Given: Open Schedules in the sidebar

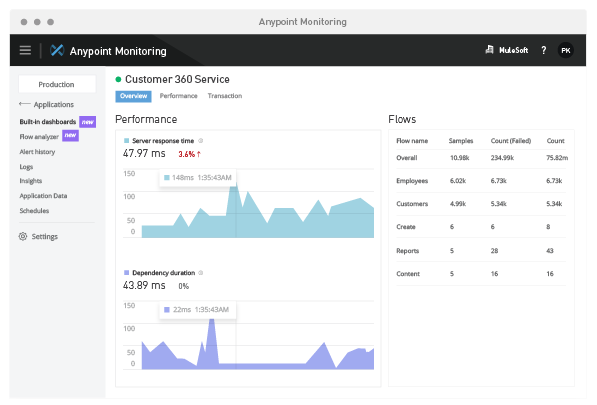Looking at the screenshot, I should click(x=34, y=210).
